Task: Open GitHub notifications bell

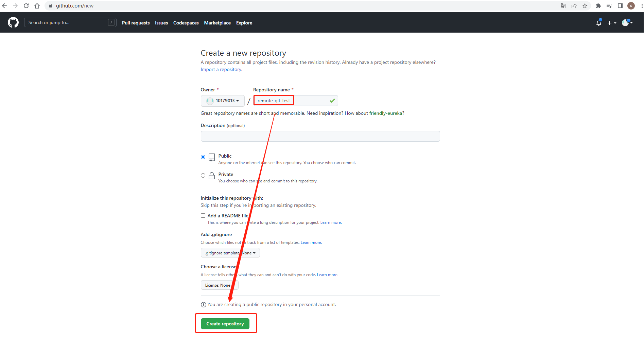Action: click(x=599, y=23)
